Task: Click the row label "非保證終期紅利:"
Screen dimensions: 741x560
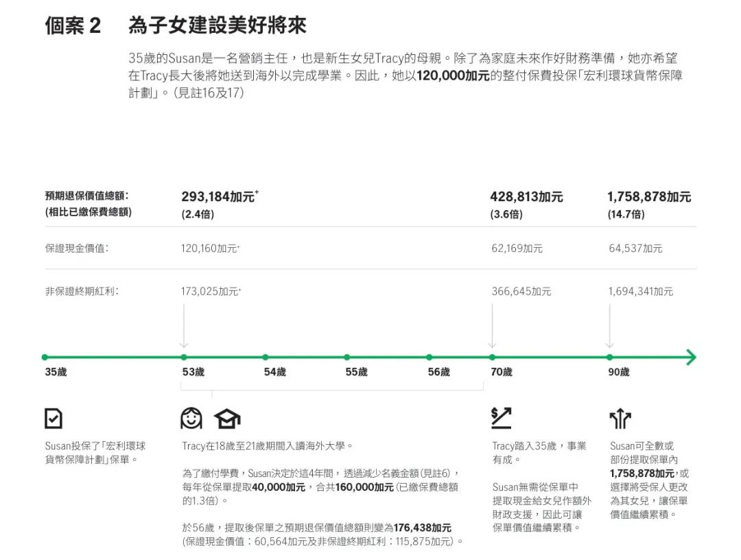Action: pos(82,291)
